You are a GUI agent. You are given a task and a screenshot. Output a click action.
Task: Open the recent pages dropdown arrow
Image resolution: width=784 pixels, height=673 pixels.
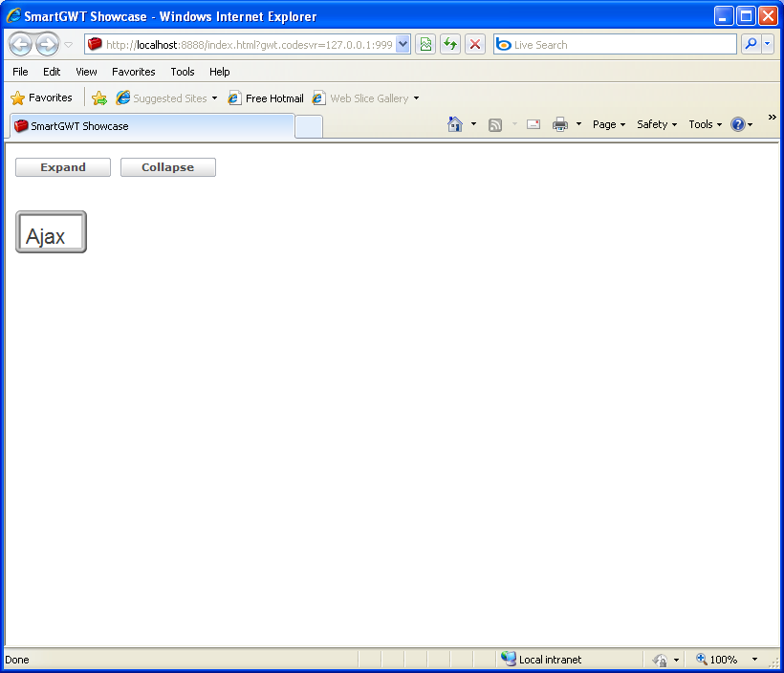pos(69,45)
